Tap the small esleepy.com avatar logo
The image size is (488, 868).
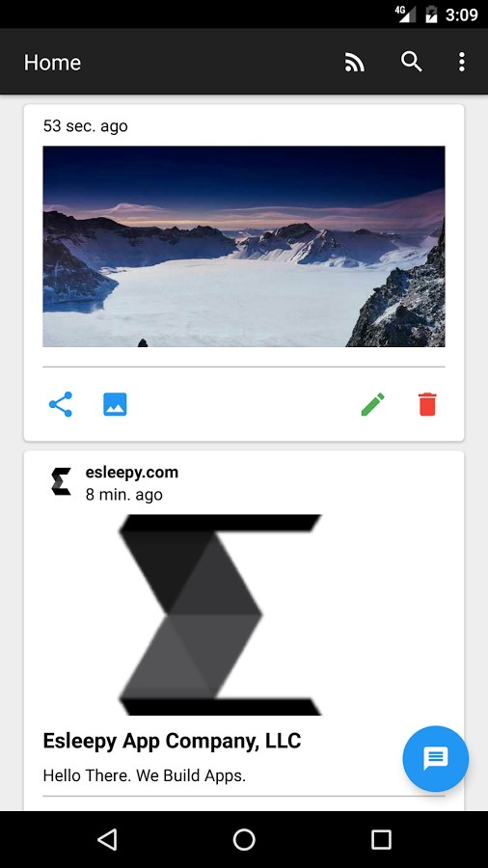click(x=61, y=481)
